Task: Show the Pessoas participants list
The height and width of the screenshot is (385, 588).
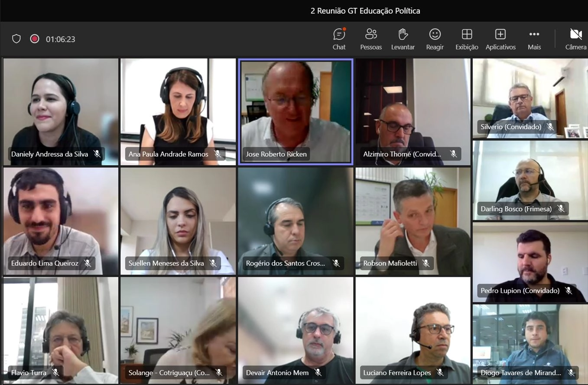Action: pyautogui.click(x=371, y=39)
